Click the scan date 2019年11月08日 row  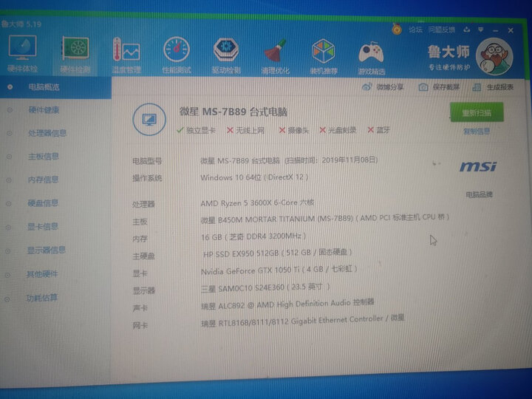289,160
